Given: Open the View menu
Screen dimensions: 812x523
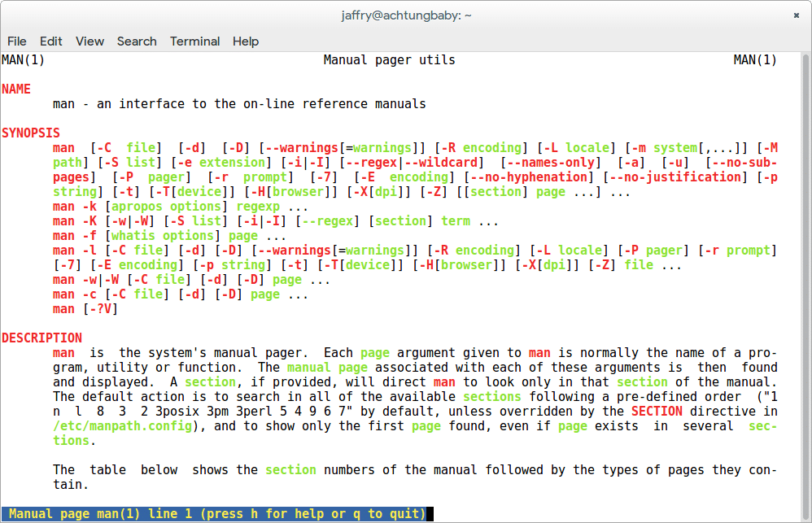Looking at the screenshot, I should tap(89, 41).
